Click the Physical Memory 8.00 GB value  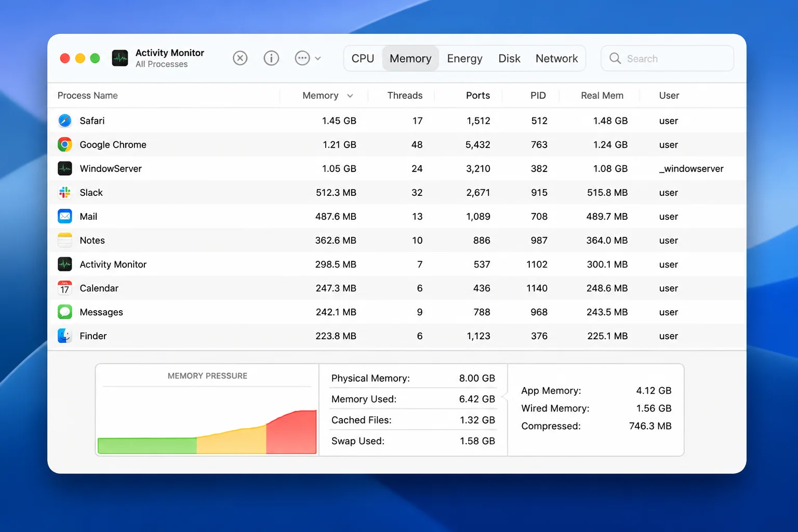point(477,378)
